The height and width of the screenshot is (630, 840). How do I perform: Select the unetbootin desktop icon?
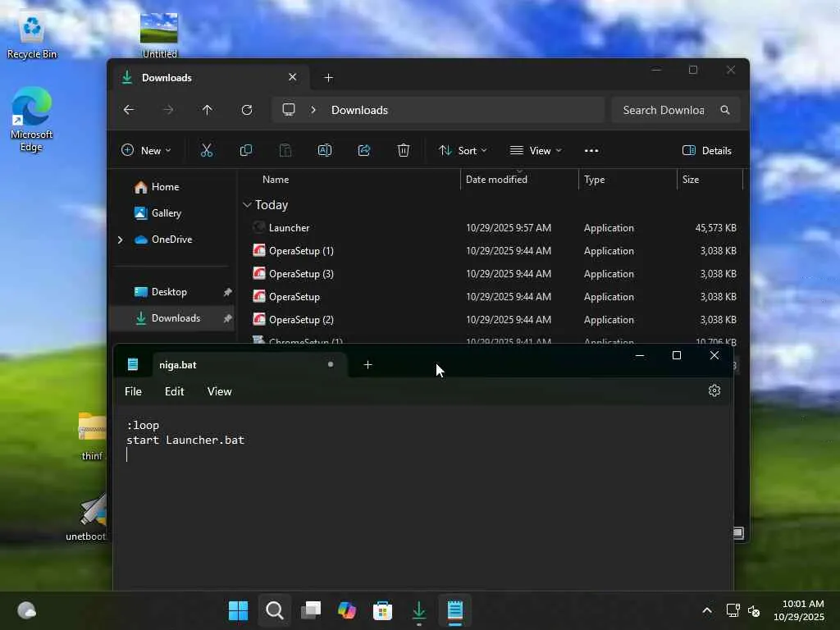87,517
